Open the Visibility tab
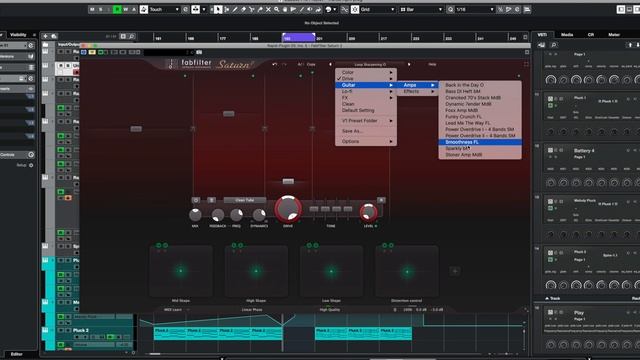 click(x=18, y=35)
